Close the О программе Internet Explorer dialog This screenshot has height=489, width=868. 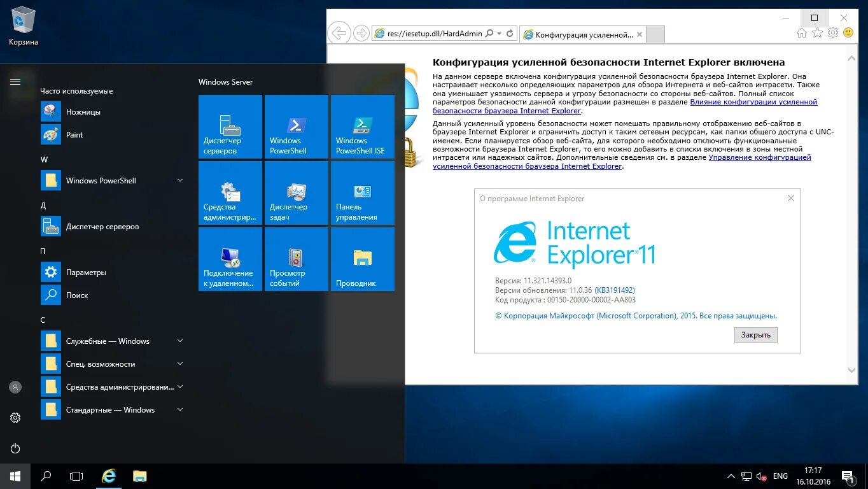(x=791, y=198)
